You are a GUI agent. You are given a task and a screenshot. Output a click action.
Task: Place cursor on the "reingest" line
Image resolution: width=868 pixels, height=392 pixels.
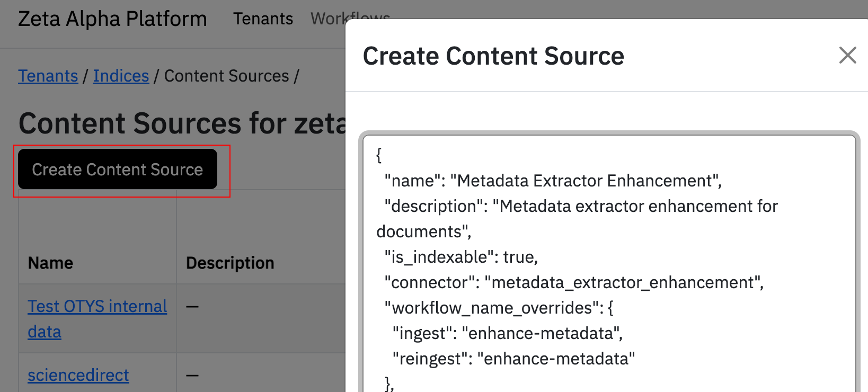513,359
